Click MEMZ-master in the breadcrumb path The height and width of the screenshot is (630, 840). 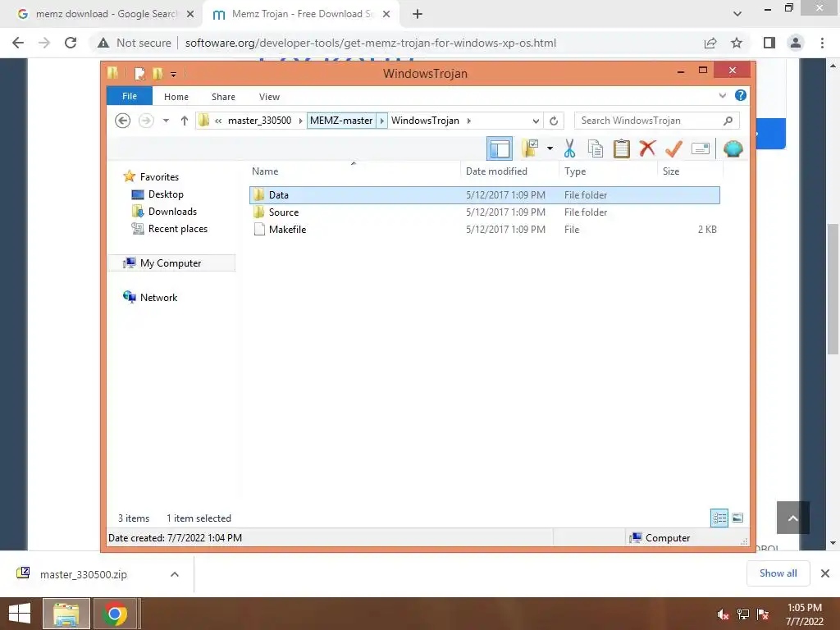[x=341, y=121]
